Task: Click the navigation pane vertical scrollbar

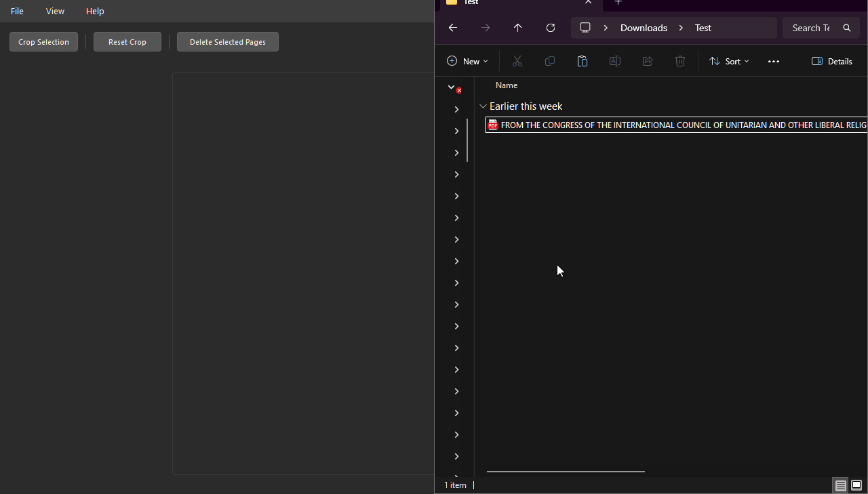Action: [467, 140]
